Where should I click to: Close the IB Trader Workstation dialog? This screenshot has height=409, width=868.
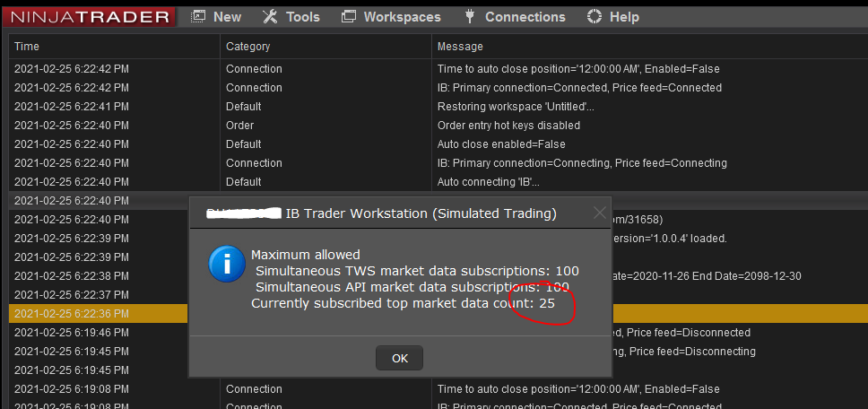pyautogui.click(x=600, y=213)
